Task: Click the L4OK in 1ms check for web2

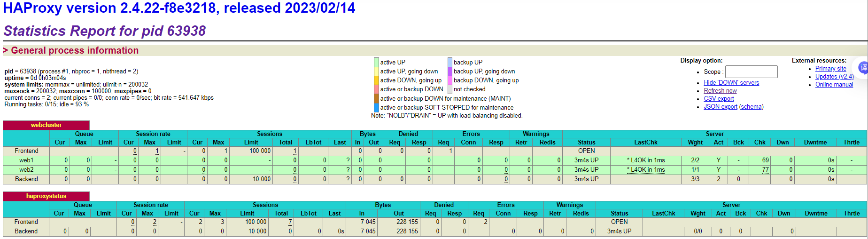Action: pyautogui.click(x=646, y=170)
